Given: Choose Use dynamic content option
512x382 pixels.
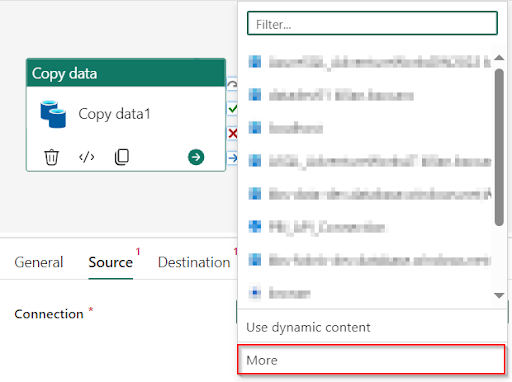Looking at the screenshot, I should coord(372,327).
